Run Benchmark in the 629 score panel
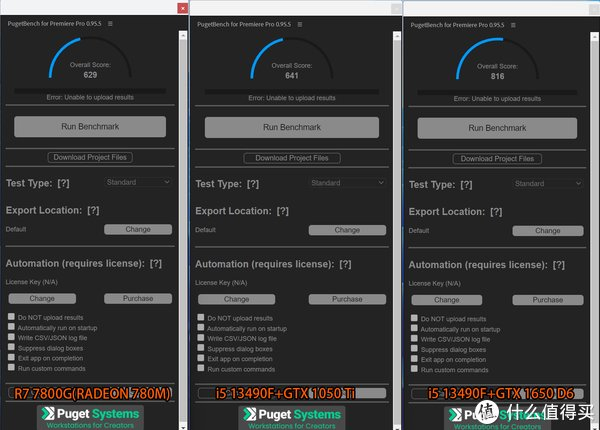 90,127
